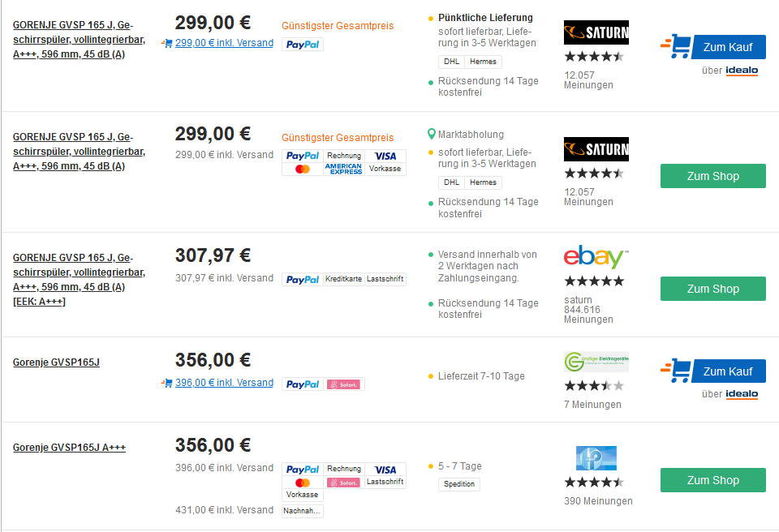Image resolution: width=779 pixels, height=532 pixels.
Task: Follow the blue "299,00 € inkl. Versand" link
Action: coord(224,43)
